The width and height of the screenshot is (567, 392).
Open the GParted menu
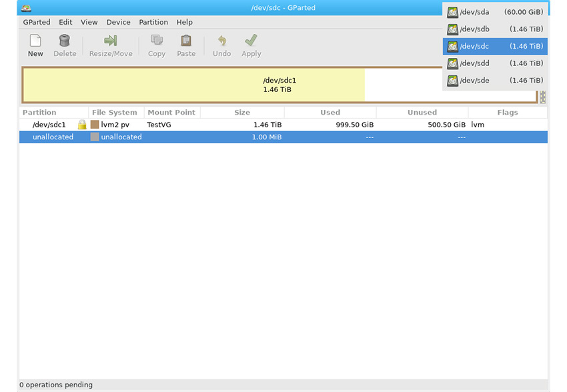point(36,22)
